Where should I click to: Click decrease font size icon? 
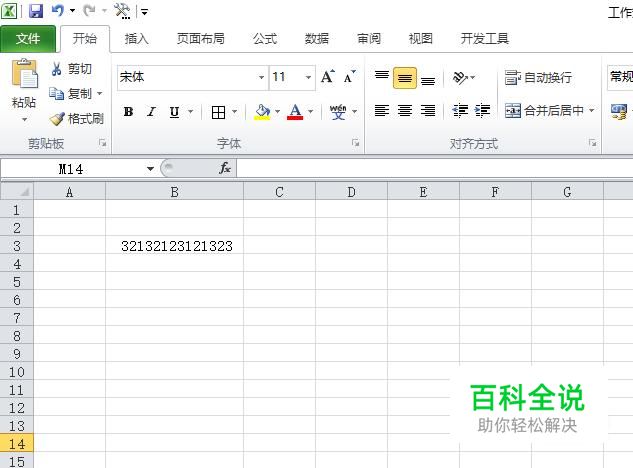349,76
